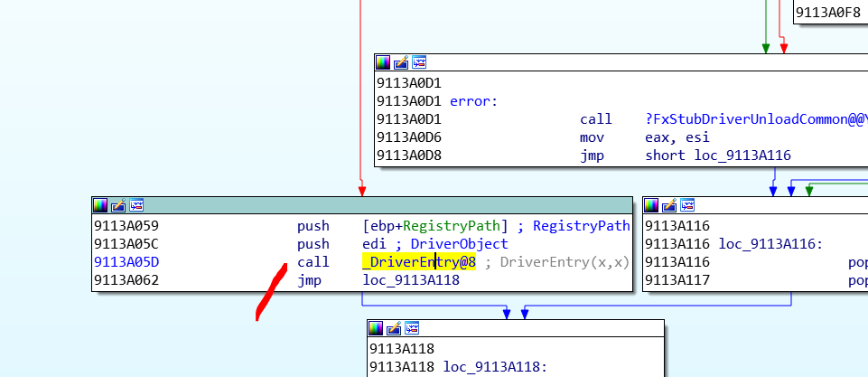Click the color palette icon of the loc_9113A118 block

[376, 328]
